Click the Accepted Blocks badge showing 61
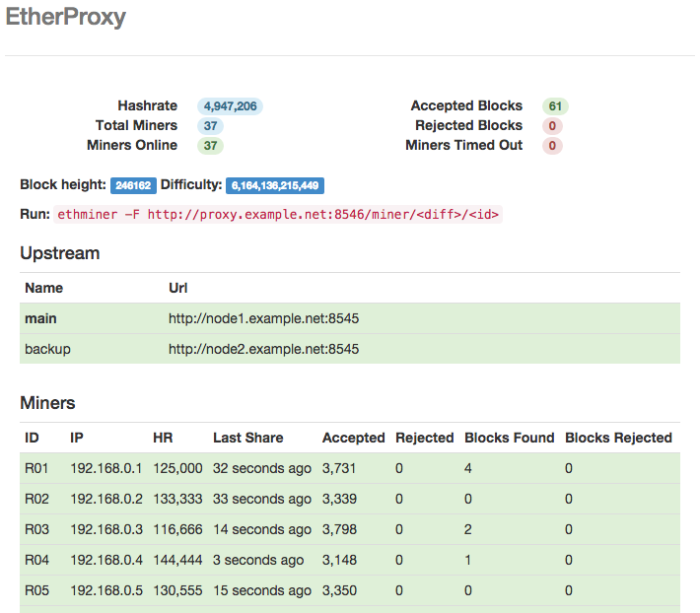The image size is (700, 613). [x=555, y=106]
